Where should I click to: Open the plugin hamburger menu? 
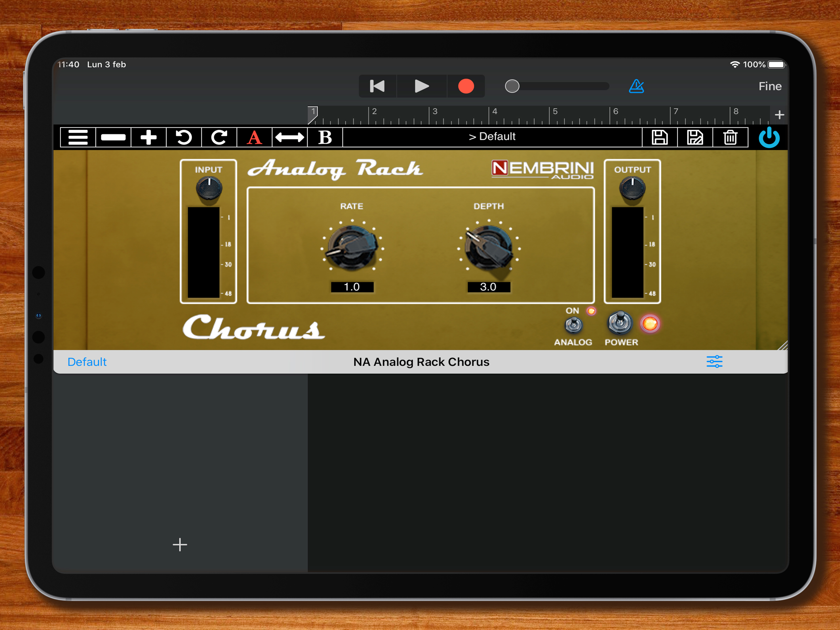(x=78, y=137)
